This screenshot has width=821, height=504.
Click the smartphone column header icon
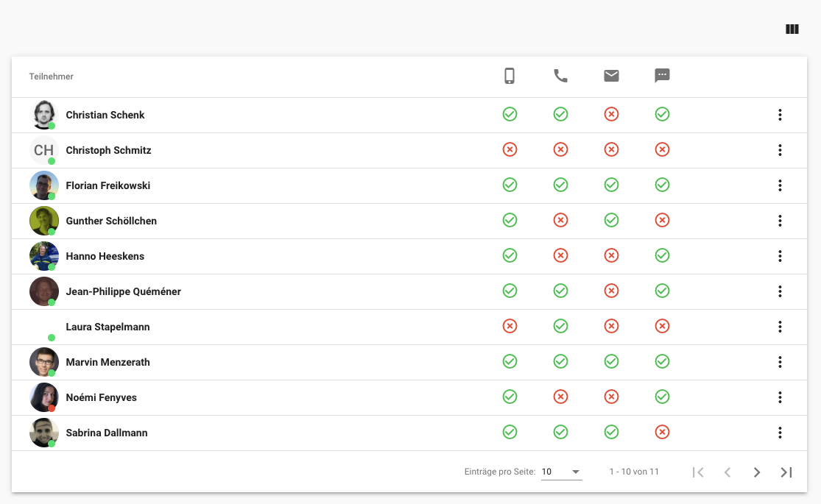coord(510,76)
